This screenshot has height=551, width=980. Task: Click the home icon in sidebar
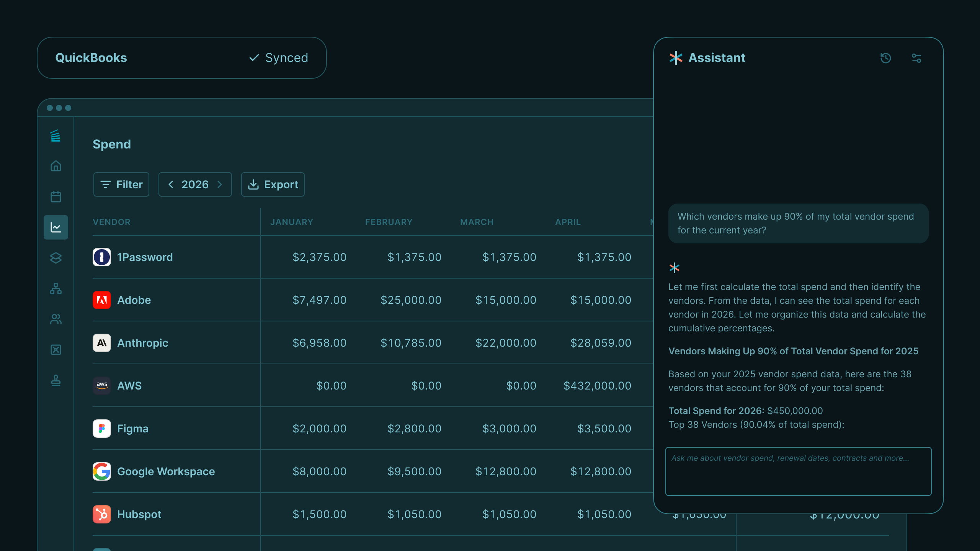tap(56, 166)
